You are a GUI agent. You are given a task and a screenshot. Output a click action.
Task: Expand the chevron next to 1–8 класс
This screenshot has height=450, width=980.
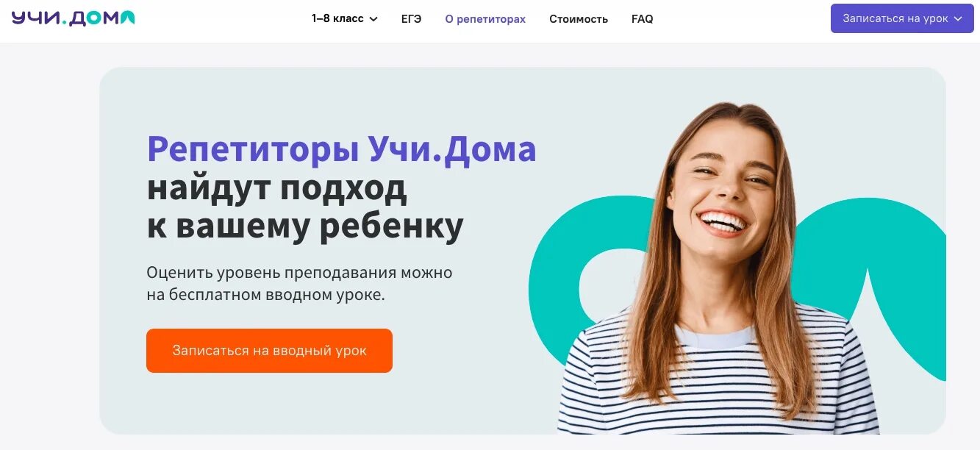pos(373,19)
